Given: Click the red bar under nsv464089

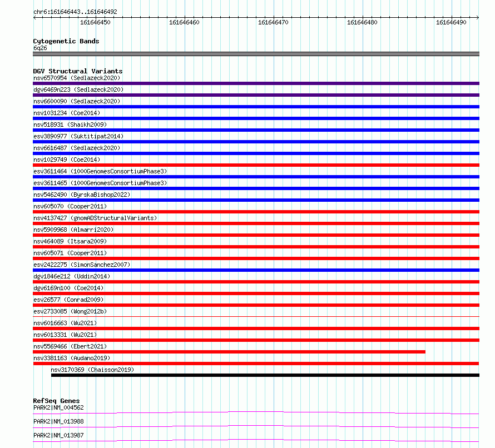Looking at the screenshot, I should pos(256,247).
